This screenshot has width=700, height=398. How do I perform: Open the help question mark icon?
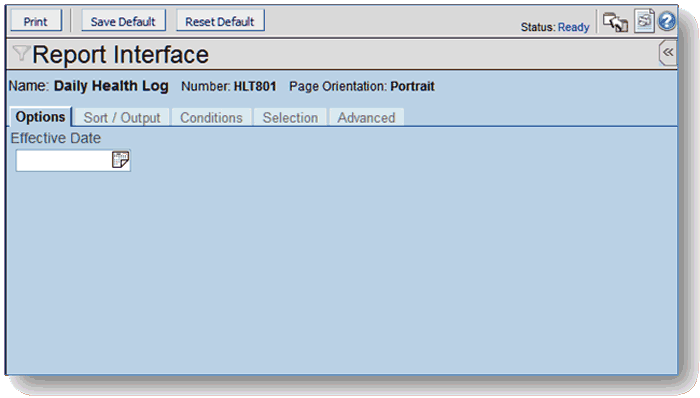[x=667, y=21]
